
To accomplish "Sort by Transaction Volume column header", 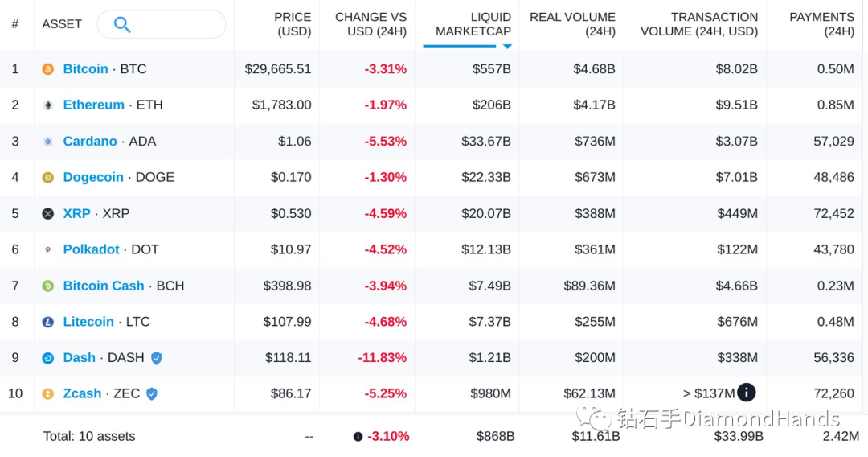I will (x=699, y=24).
